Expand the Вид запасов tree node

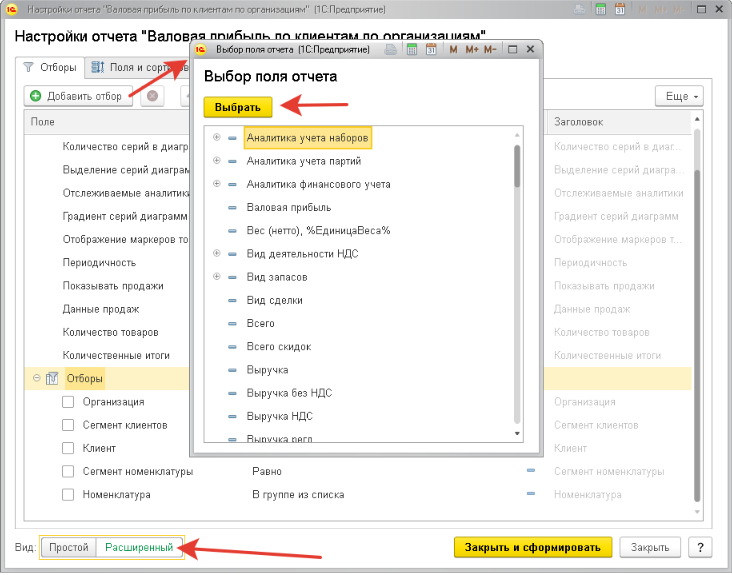pyautogui.click(x=217, y=277)
